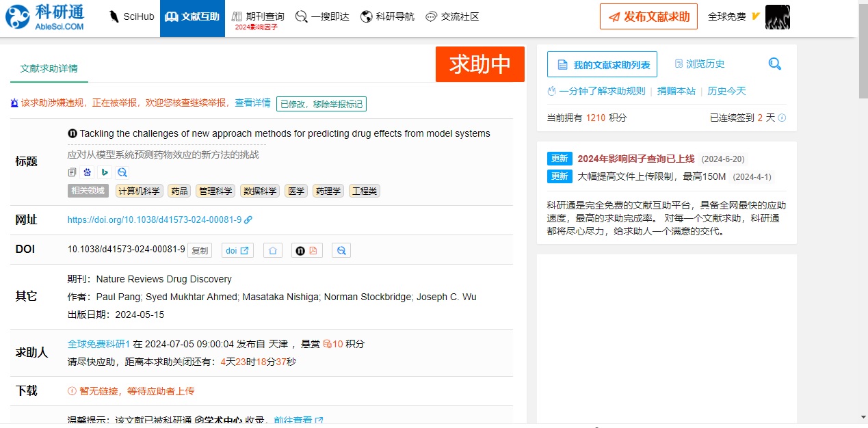This screenshot has width=868, height=428.
Task: Click the Bing search icon under title
Action: (x=105, y=172)
